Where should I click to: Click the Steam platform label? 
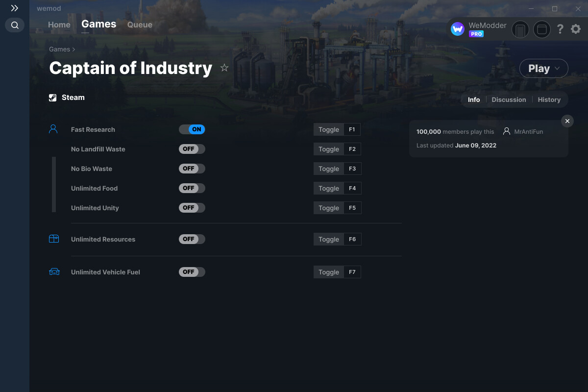(x=73, y=98)
